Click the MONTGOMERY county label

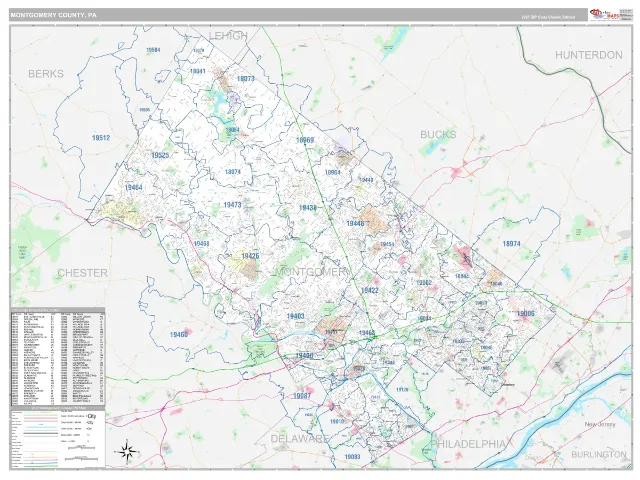311,272
